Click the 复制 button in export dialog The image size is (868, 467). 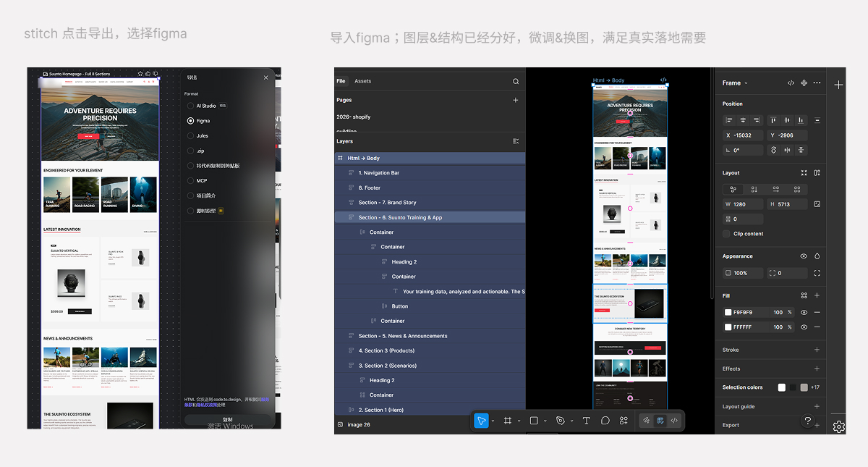[228, 420]
